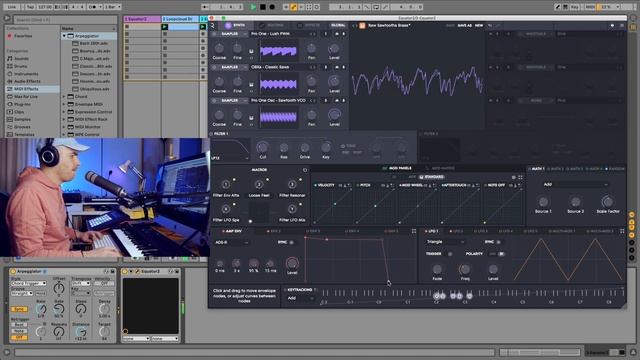The width and height of the screenshot is (640, 360).
Task: Click the browser search field
Action: tap(65, 19)
